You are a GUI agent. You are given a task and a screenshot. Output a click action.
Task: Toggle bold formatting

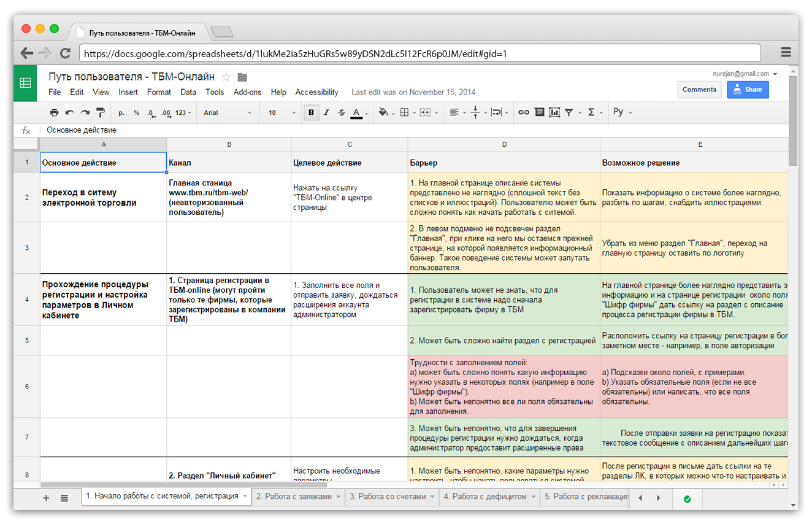coord(312,112)
